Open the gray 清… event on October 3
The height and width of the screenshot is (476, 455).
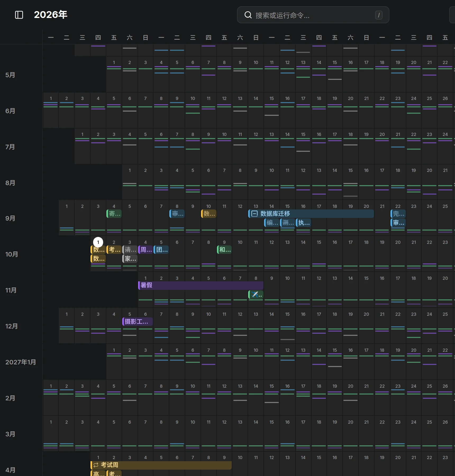pyautogui.click(x=130, y=250)
